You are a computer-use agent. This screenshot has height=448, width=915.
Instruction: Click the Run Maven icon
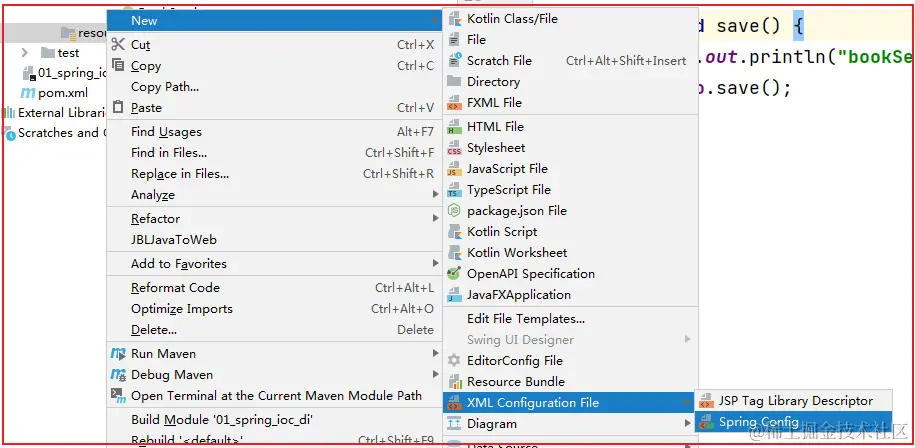118,354
